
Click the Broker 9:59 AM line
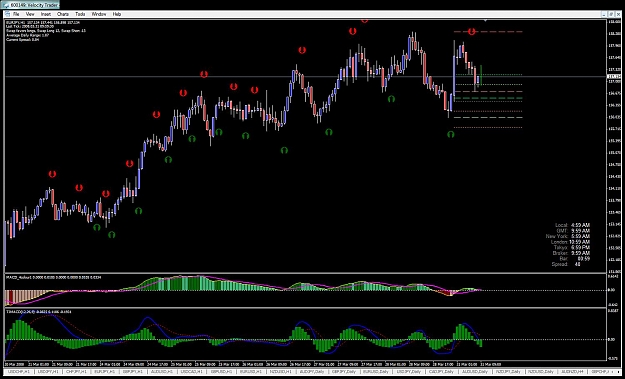point(572,253)
